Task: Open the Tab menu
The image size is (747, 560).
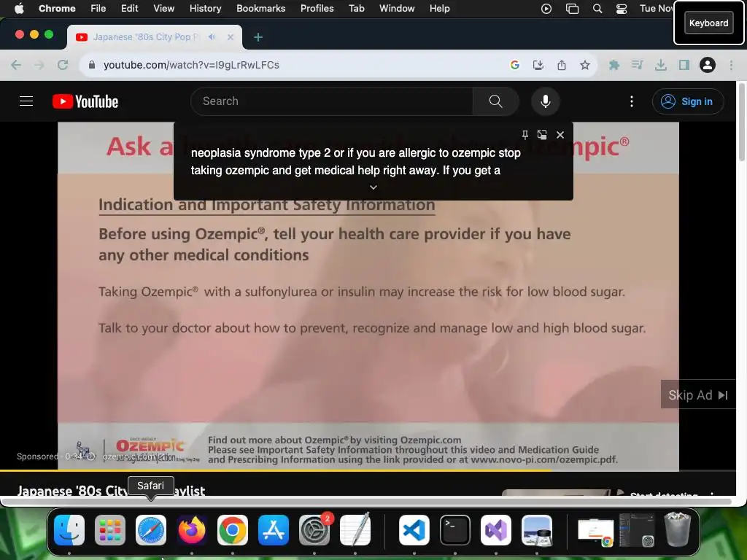Action: click(x=356, y=8)
